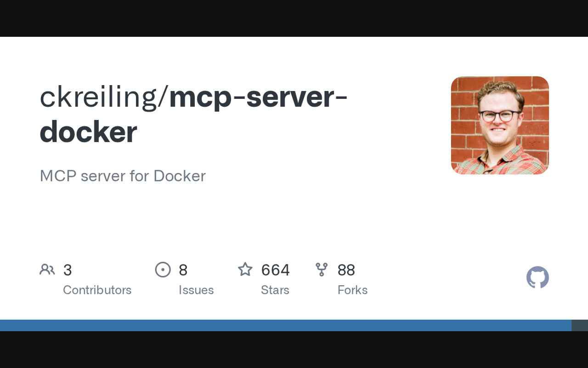
Task: Click the GitHub octocat logo
Action: coord(537,277)
